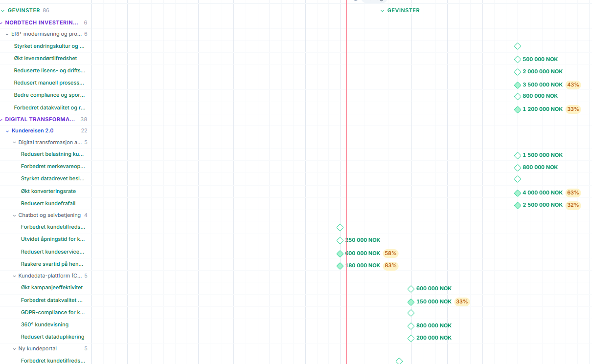Viewport: 592px width, 364px height.
Task: Collapse NORDTECH INVESTERIN... section chevron
Action: coord(1,22)
